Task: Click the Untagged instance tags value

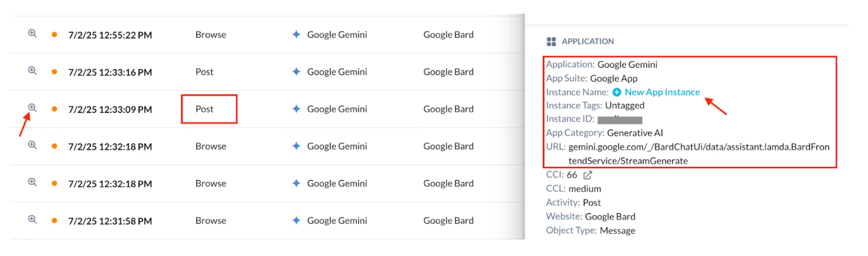Action: [625, 105]
